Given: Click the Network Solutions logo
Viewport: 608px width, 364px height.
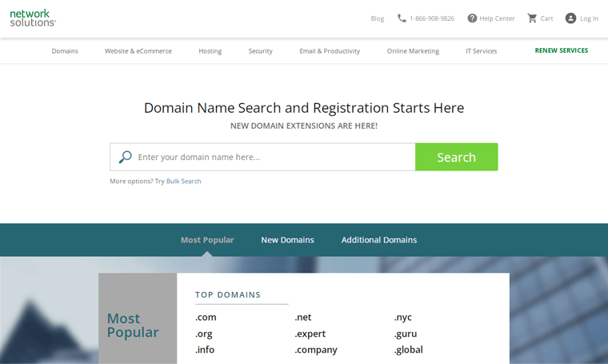Looking at the screenshot, I should tap(33, 18).
